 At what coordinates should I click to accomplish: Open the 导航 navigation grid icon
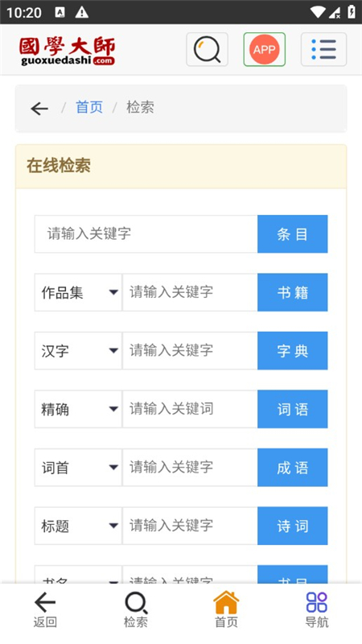click(317, 610)
